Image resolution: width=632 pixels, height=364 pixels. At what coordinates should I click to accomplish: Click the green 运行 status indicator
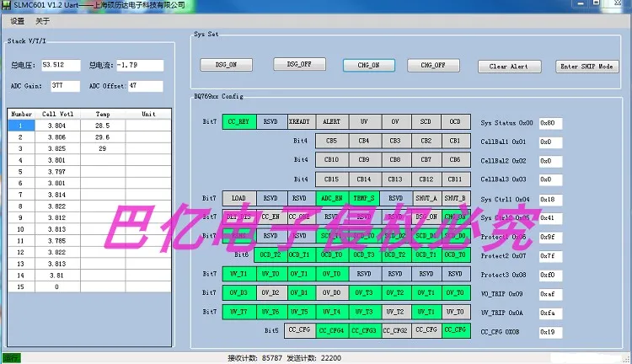coord(12,358)
